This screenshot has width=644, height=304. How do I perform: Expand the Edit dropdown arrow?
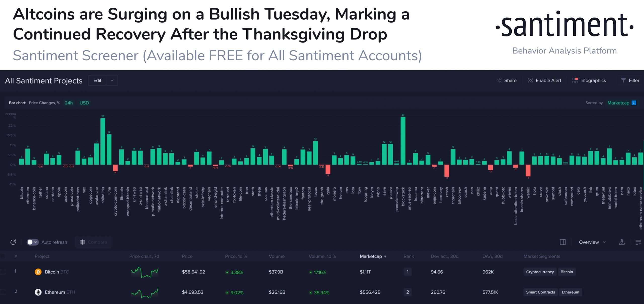(x=112, y=80)
